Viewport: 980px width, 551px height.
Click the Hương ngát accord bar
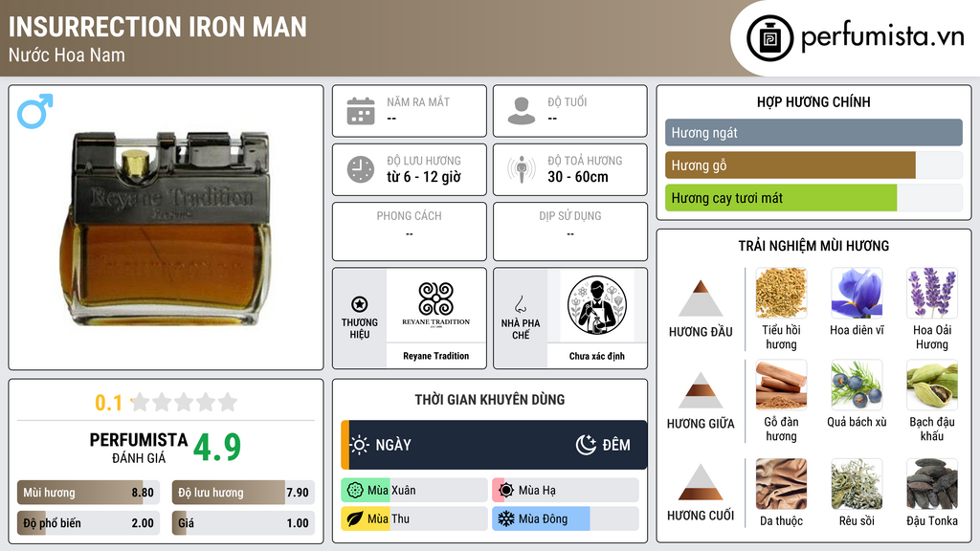(x=813, y=132)
